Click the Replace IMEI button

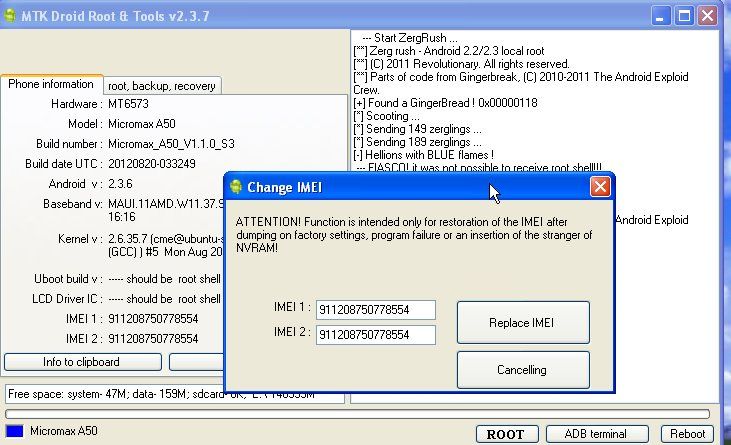tap(523, 322)
